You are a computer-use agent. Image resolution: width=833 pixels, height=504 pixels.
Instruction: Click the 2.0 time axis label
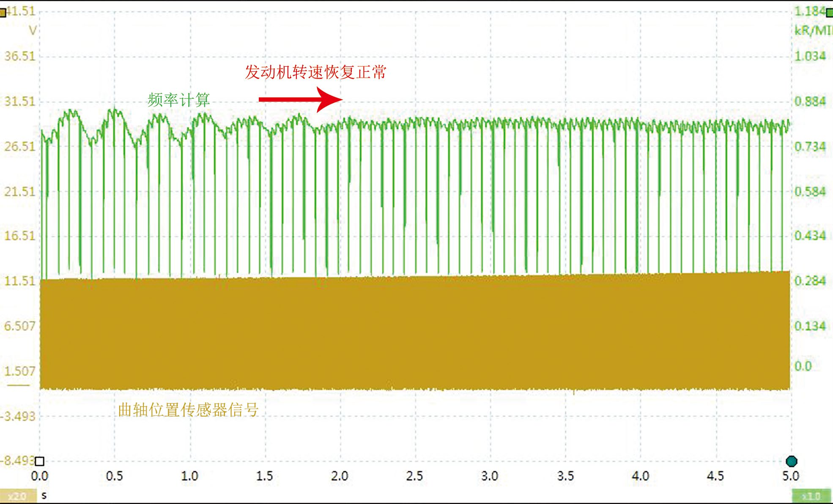(340, 476)
